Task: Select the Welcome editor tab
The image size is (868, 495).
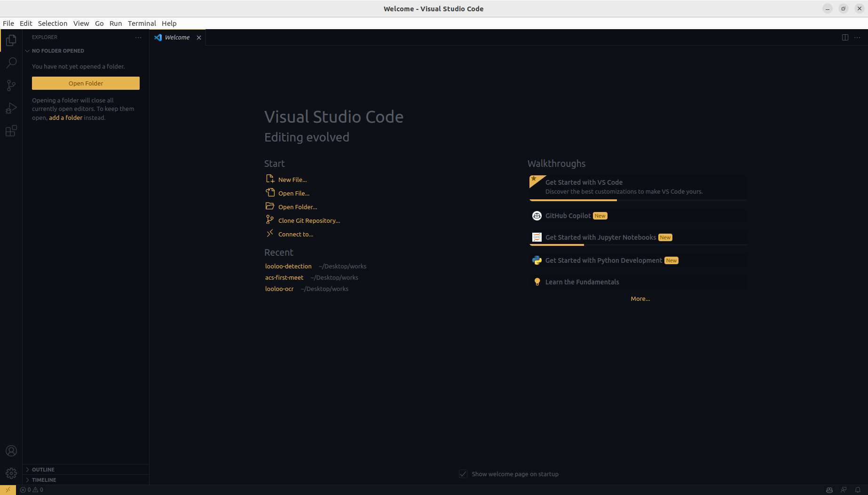Action: (177, 38)
